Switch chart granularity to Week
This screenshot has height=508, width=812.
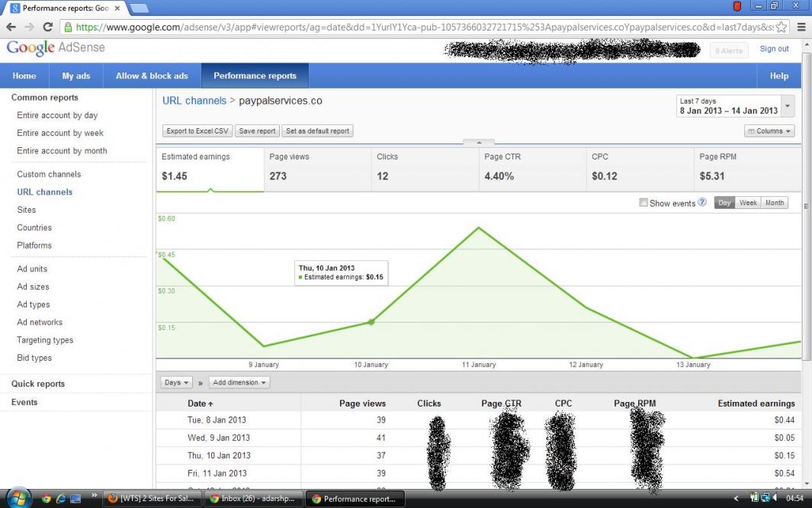click(748, 202)
